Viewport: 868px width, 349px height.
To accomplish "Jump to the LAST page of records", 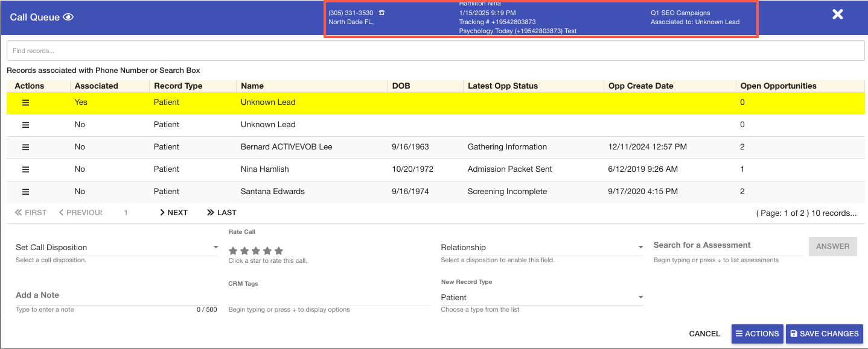I will 222,213.
